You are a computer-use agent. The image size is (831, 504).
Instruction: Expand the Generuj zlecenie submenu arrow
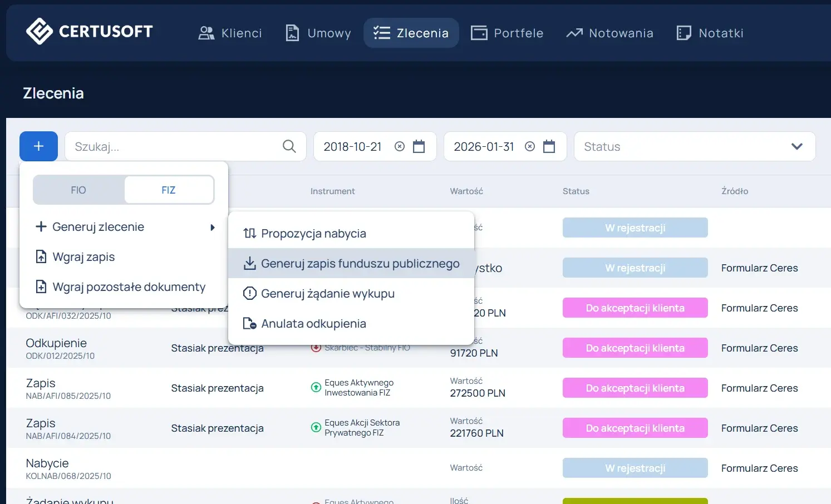click(x=212, y=227)
